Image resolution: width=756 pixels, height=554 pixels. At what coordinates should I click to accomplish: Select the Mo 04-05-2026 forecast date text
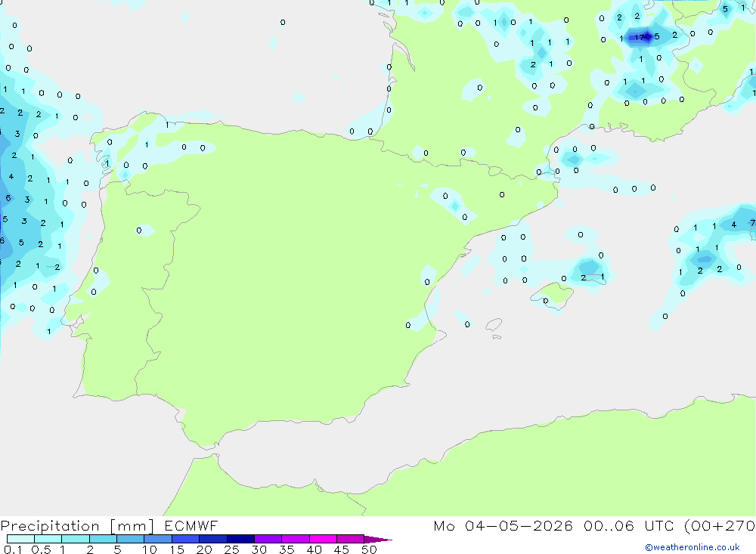pos(503,525)
